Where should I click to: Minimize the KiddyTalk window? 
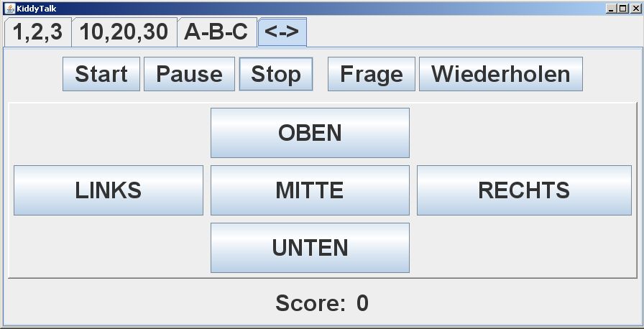[x=612, y=8]
